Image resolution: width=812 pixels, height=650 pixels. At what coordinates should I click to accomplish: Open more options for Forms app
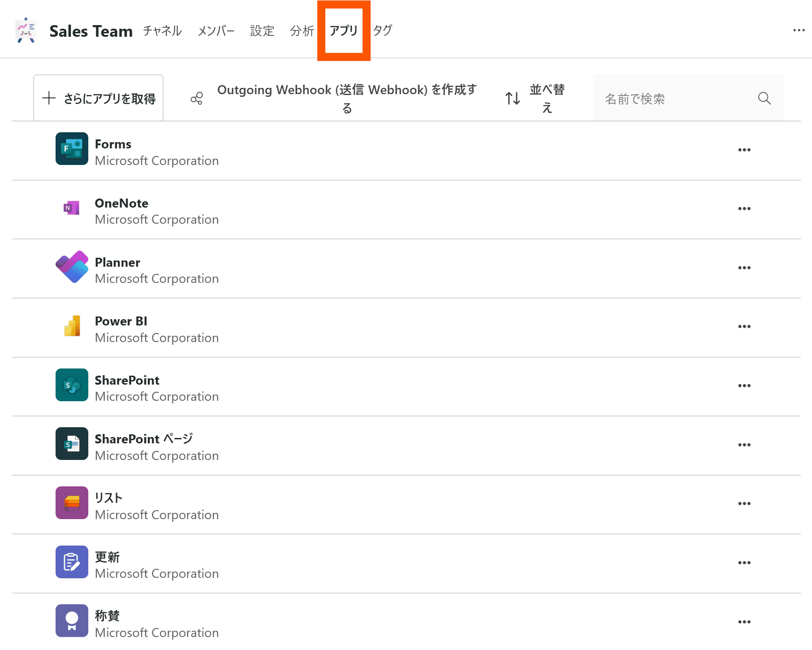coord(744,150)
